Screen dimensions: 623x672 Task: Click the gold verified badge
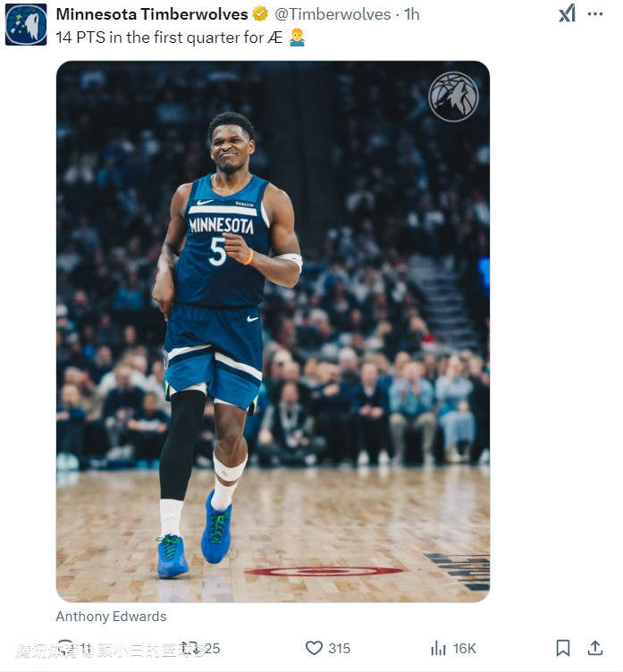[260, 14]
